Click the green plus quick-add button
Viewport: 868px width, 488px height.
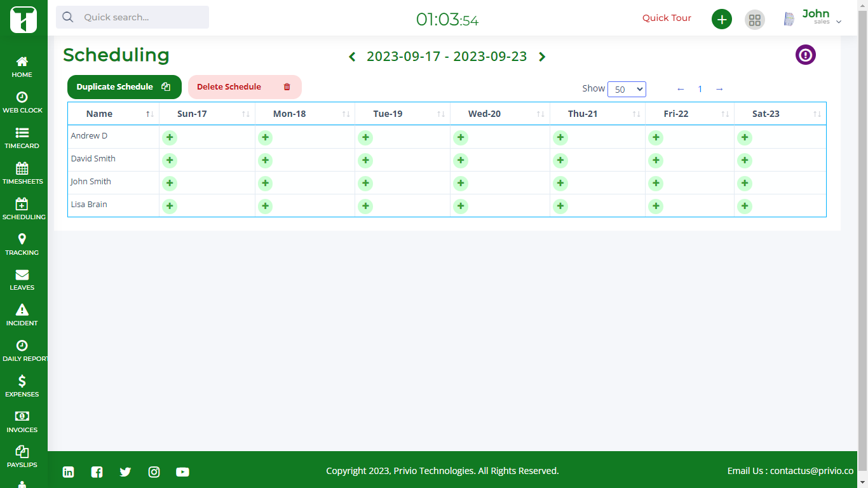[x=722, y=19]
